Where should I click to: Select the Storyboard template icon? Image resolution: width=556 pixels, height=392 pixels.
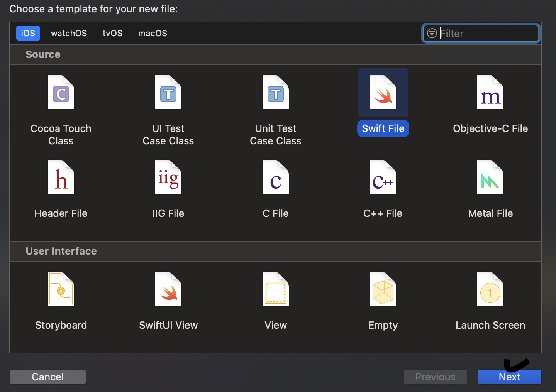click(x=61, y=289)
